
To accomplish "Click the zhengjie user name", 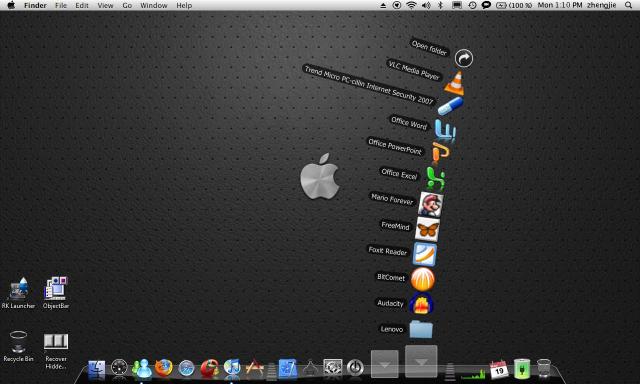I will pyautogui.click(x=601, y=5).
